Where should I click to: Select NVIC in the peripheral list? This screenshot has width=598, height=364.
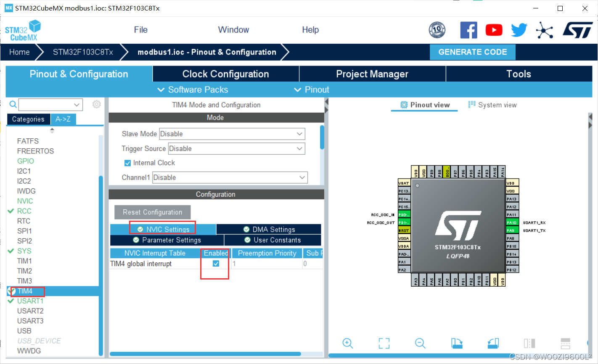[25, 201]
